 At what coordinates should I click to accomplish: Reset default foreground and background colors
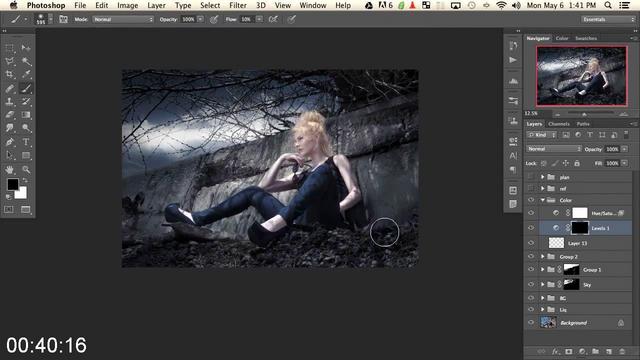[9, 197]
